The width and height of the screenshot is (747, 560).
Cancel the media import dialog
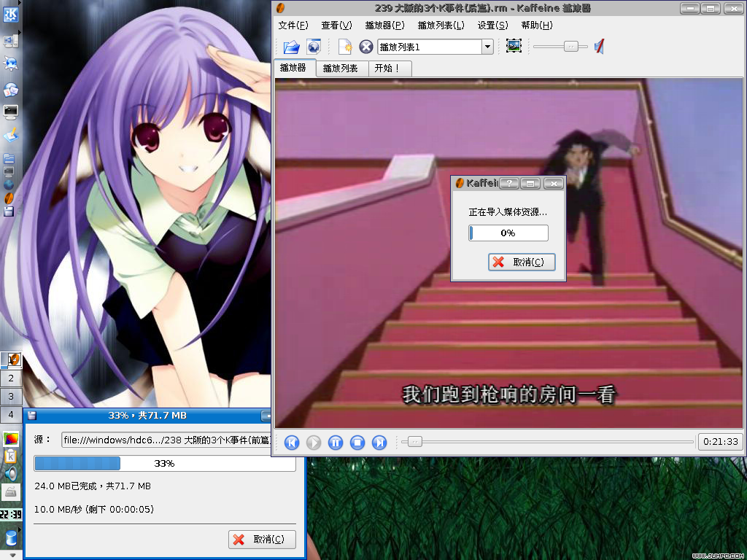pyautogui.click(x=522, y=262)
